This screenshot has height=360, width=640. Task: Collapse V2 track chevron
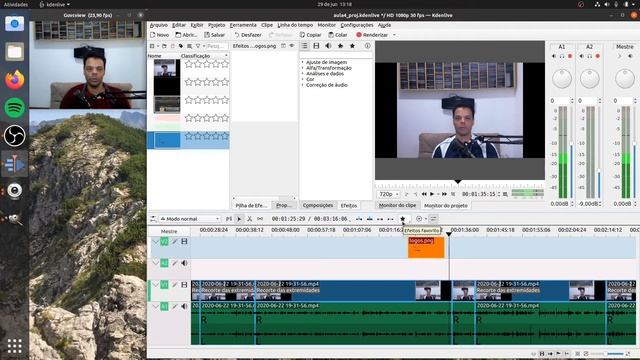click(155, 242)
